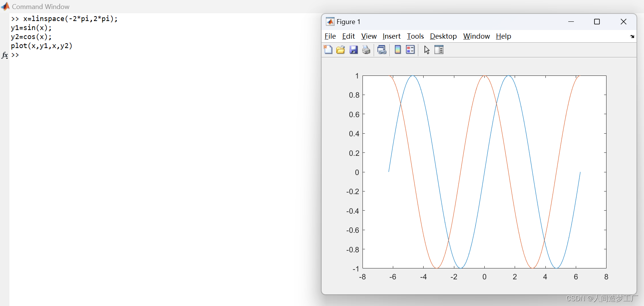Save the figure using the floppy disk icon

pyautogui.click(x=353, y=50)
